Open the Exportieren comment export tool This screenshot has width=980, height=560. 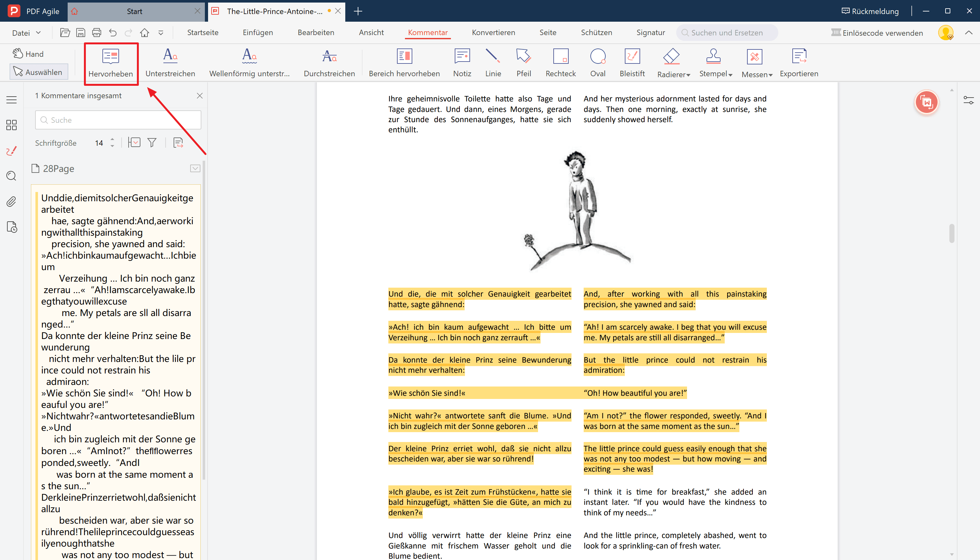tap(799, 63)
